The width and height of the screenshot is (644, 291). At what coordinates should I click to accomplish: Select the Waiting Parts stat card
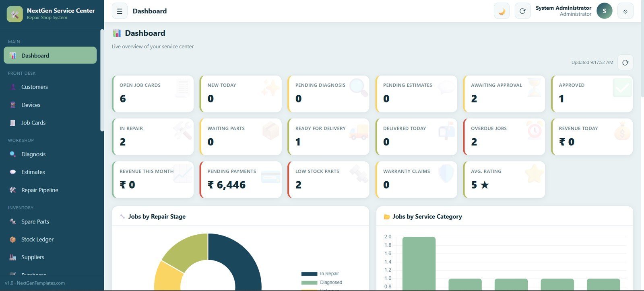click(x=241, y=137)
